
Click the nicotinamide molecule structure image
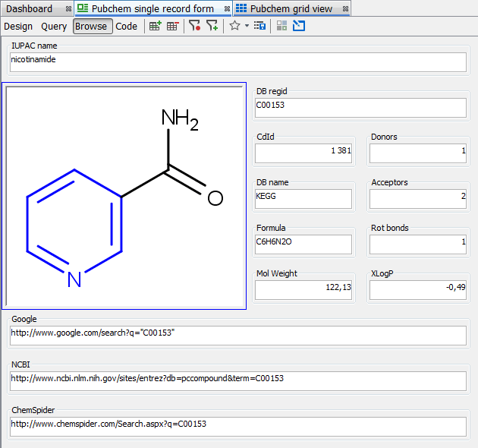[x=124, y=196]
